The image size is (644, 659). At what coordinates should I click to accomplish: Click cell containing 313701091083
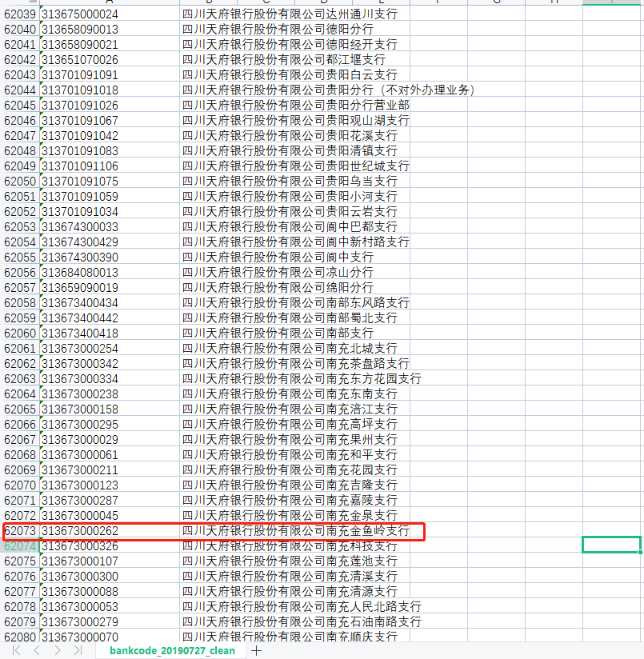(110, 151)
